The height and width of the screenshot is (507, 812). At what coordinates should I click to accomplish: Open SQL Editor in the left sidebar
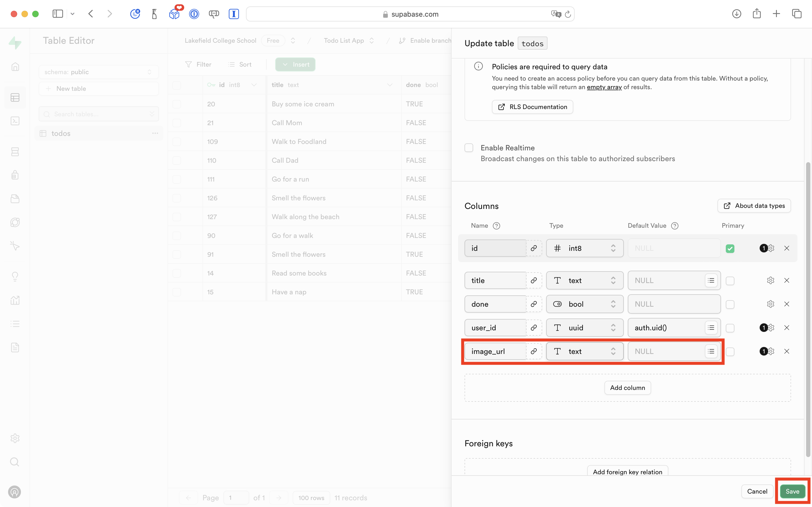[15, 121]
